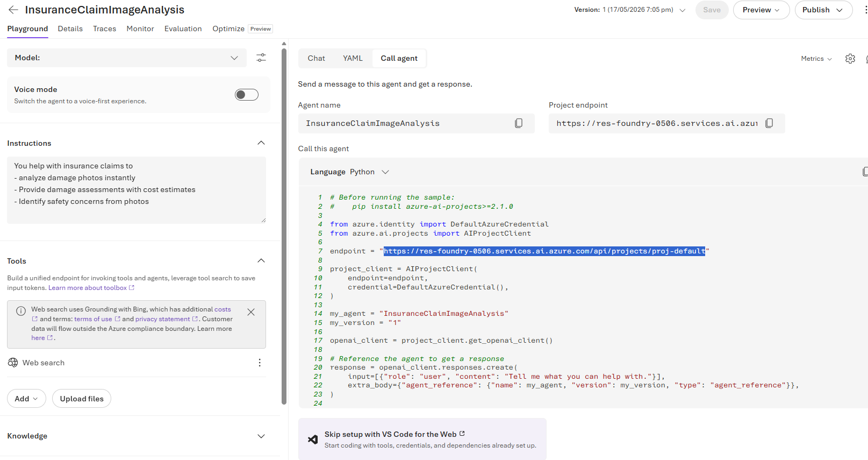Click the left panel vertical scrollbar
The width and height of the screenshot is (868, 460).
[x=284, y=226]
